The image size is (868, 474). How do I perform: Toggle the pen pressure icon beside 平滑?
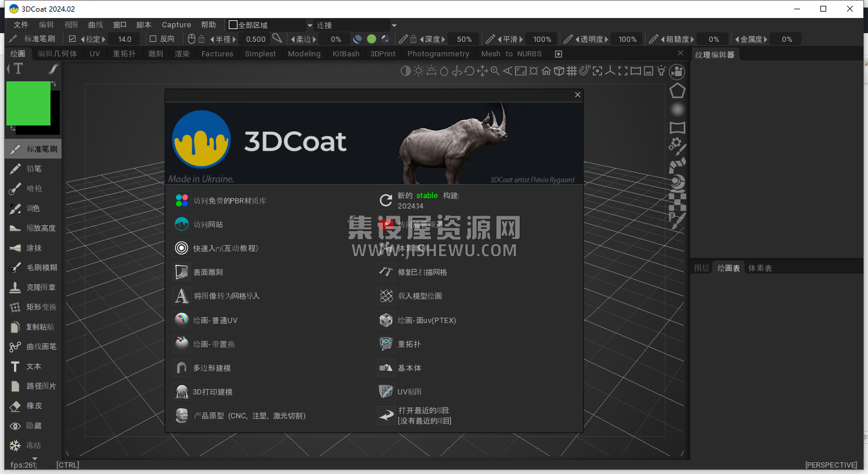(x=491, y=39)
